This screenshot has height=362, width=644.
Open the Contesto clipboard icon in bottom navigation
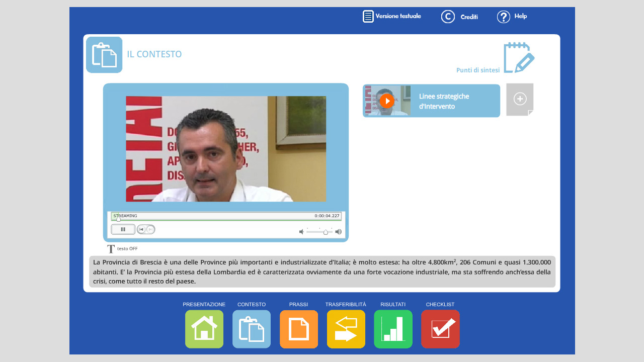(x=251, y=329)
